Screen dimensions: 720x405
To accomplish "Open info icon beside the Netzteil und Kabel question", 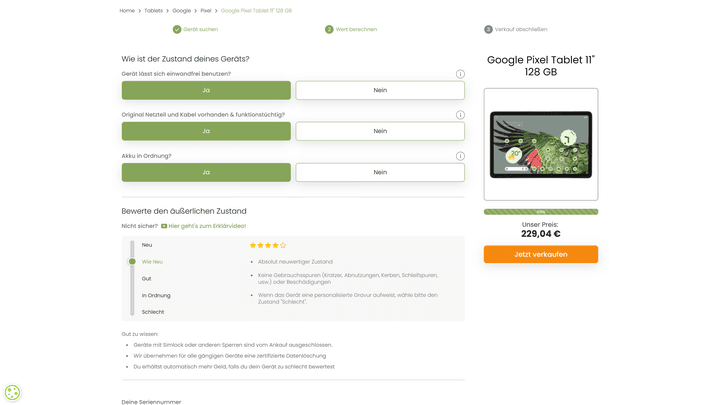I will (x=460, y=115).
